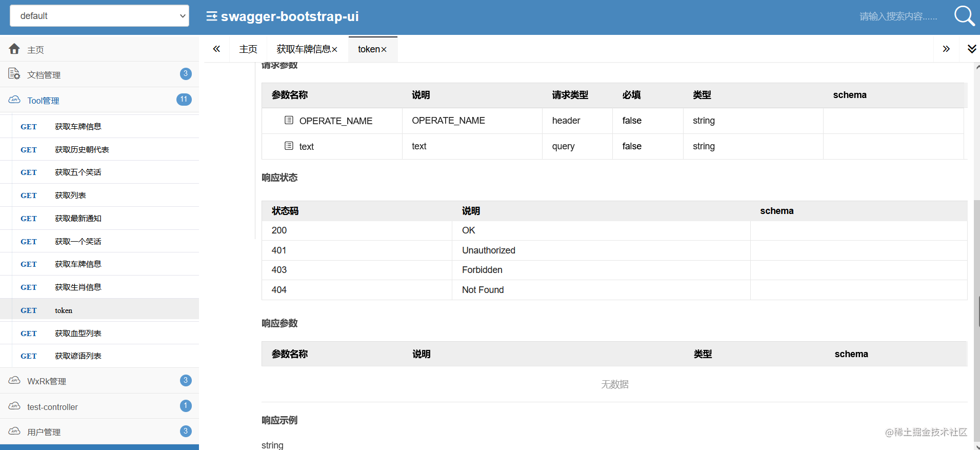Collapse the Tool管理 group
980x450 pixels.
click(x=99, y=100)
